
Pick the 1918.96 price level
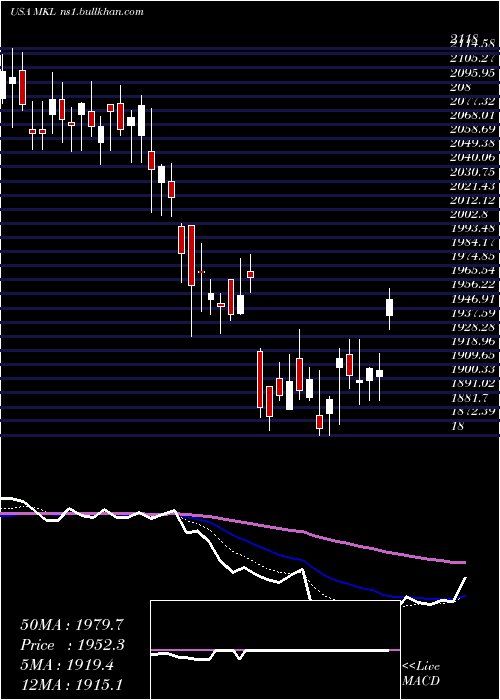pos(473,341)
